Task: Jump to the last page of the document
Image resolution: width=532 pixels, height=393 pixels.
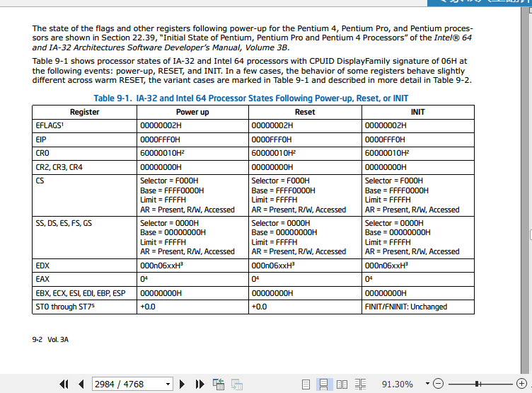Action: [199, 385]
